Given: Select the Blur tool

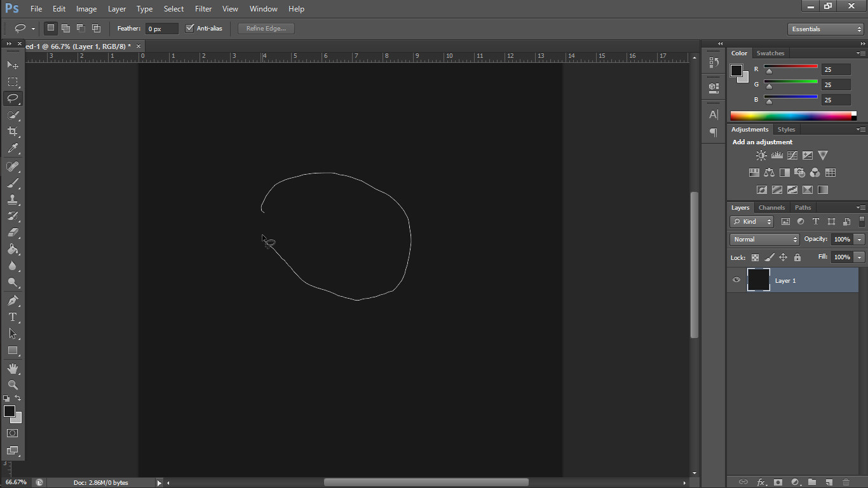Looking at the screenshot, I should [13, 266].
